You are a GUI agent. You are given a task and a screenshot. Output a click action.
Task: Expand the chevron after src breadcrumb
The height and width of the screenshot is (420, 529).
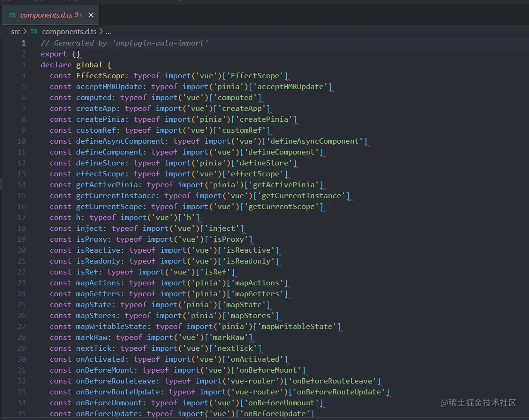(25, 31)
